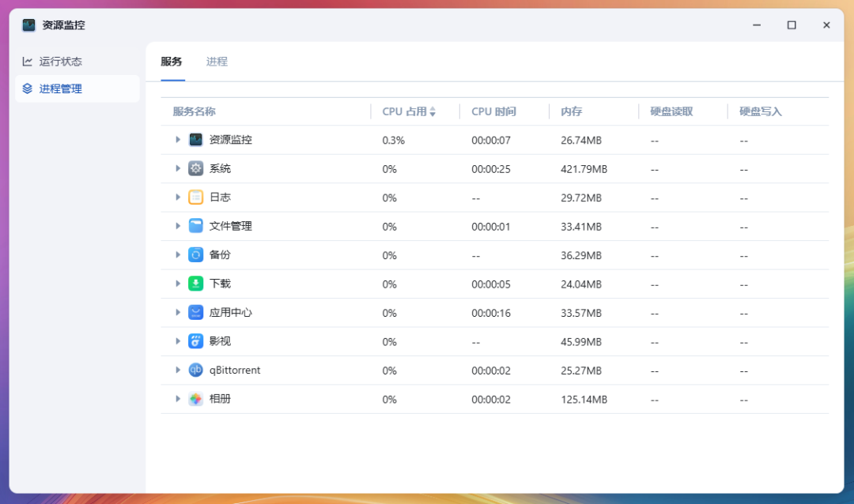Expand the 日志 service row
854x504 pixels.
click(178, 197)
